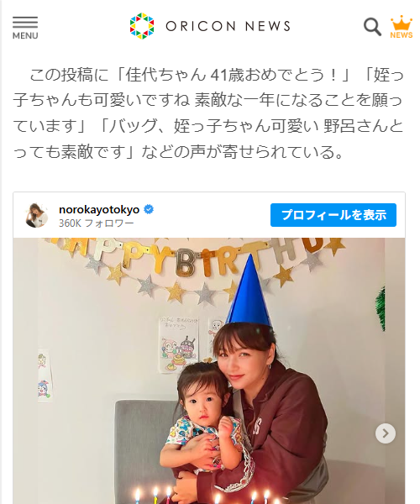Open search with the magnifier icon
420x504 pixels.
coord(372,27)
